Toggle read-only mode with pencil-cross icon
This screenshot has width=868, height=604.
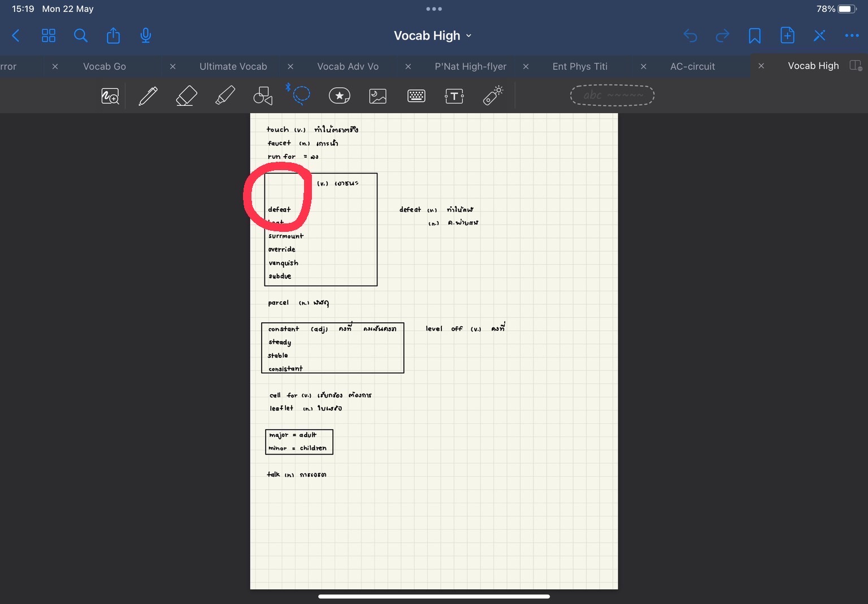pos(819,36)
